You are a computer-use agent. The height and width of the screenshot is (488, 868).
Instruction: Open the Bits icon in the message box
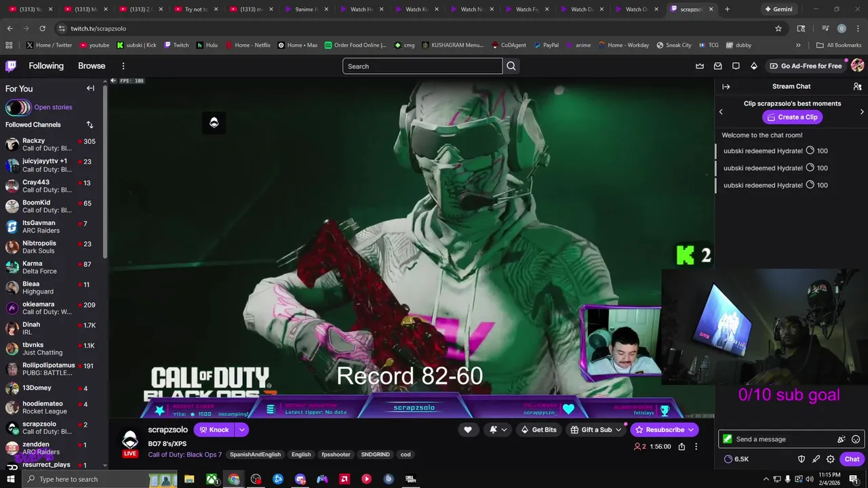coord(842,439)
